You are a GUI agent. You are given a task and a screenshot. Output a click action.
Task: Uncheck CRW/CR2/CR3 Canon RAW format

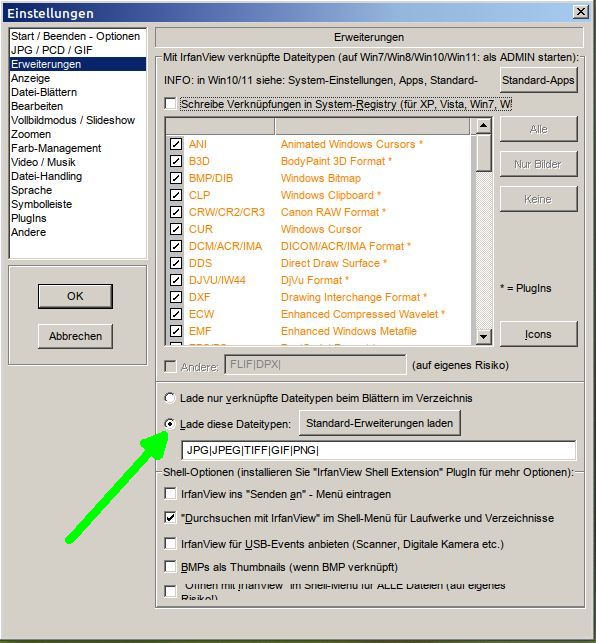click(x=176, y=212)
